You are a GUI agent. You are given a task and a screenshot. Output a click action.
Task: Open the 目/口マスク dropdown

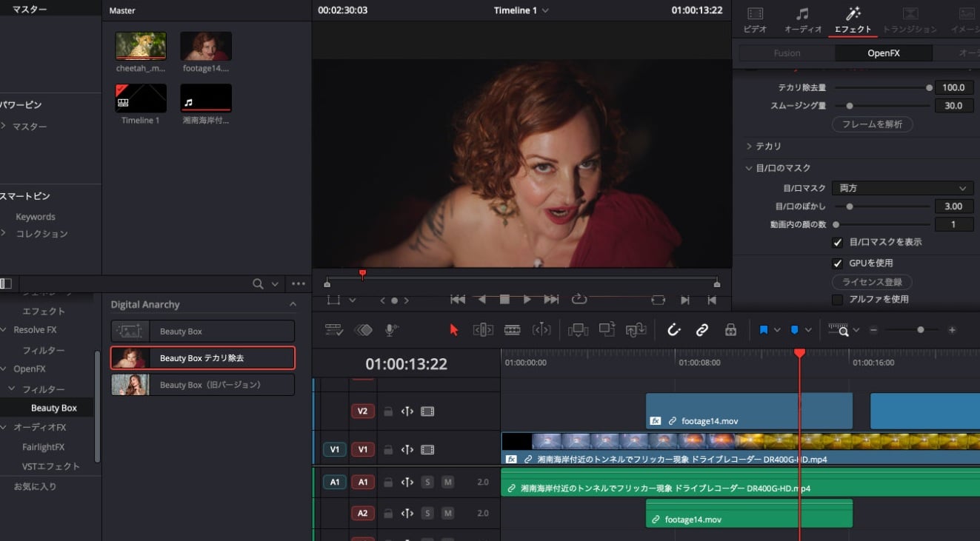(x=901, y=188)
